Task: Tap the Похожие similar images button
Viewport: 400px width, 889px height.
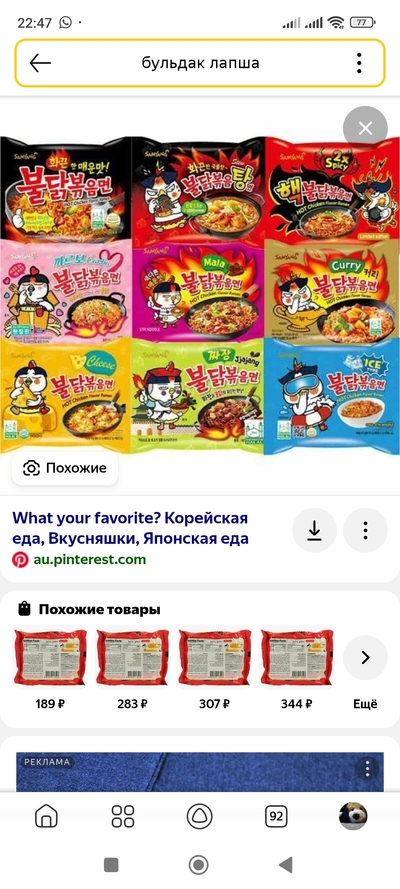Action: [x=65, y=468]
